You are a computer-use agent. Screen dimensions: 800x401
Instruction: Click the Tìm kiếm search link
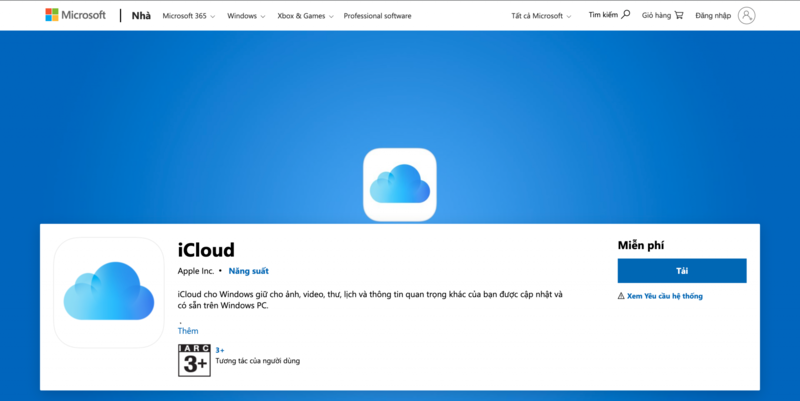coord(603,15)
